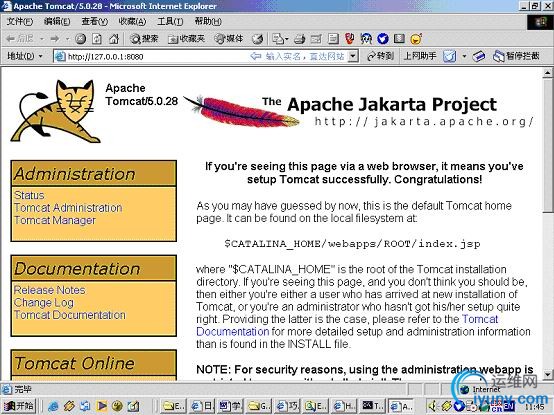Expand the Mail icon dropdown arrow
554x415 pixels.
[287, 39]
